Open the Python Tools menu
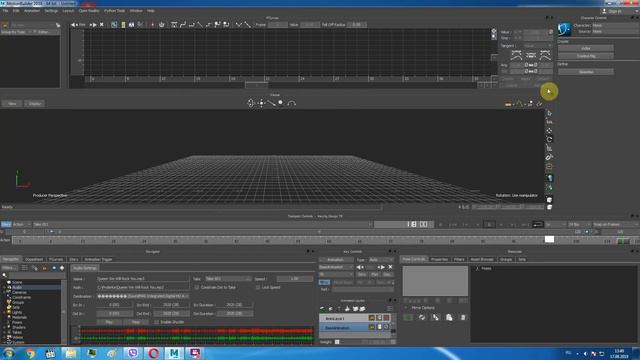The width and height of the screenshot is (640, 360). 114,11
